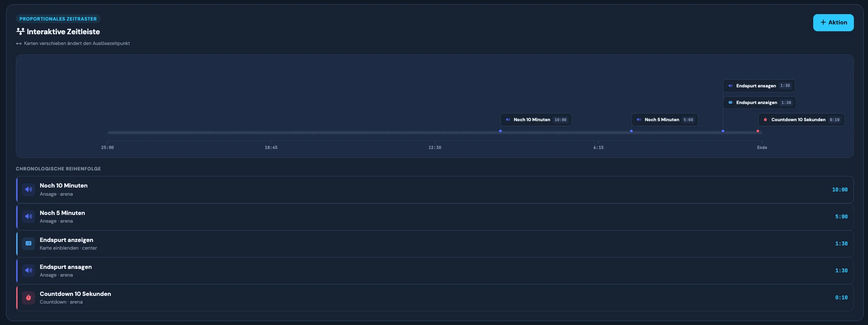Open the Endspurt ansagen list entry

click(435, 271)
